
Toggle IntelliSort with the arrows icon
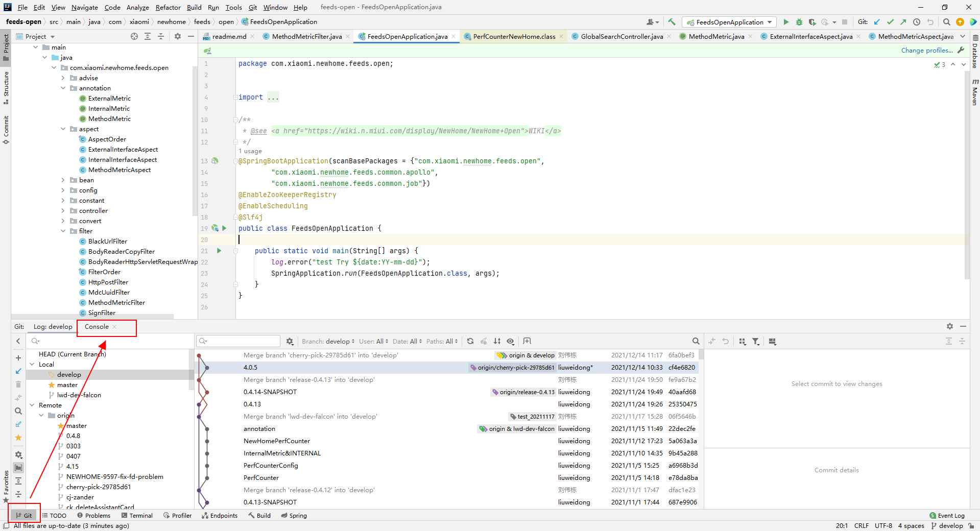pos(496,341)
